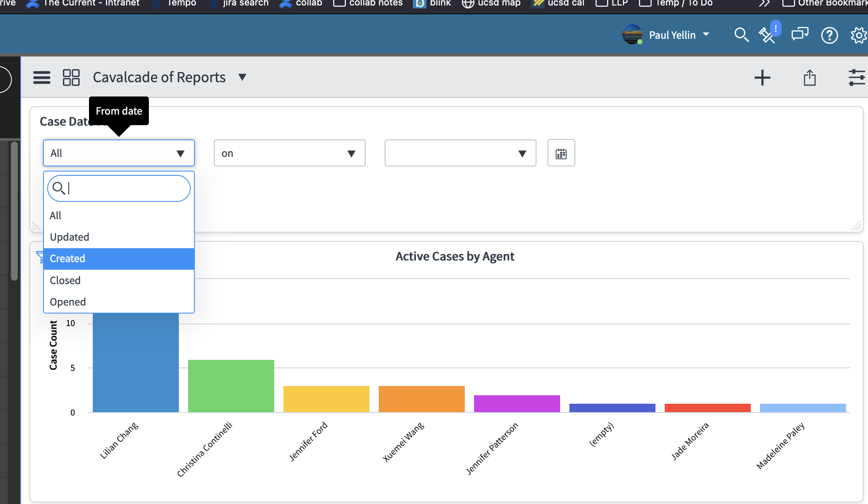
Task: Open dashboard properties sliders icon
Action: point(857,78)
